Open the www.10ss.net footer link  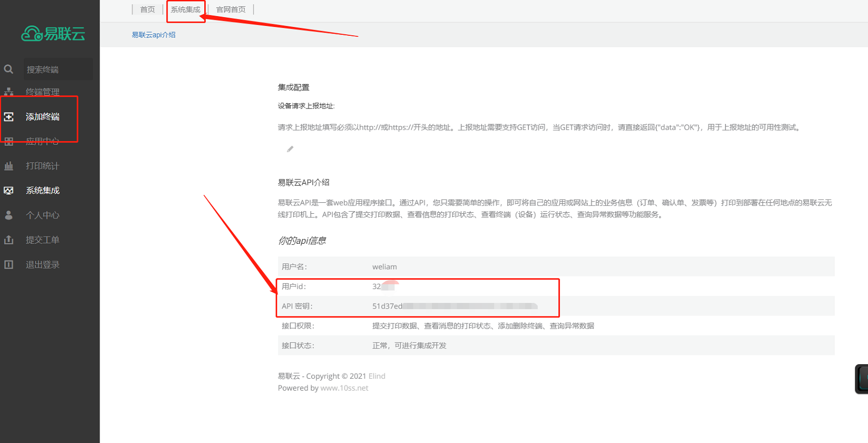point(344,388)
